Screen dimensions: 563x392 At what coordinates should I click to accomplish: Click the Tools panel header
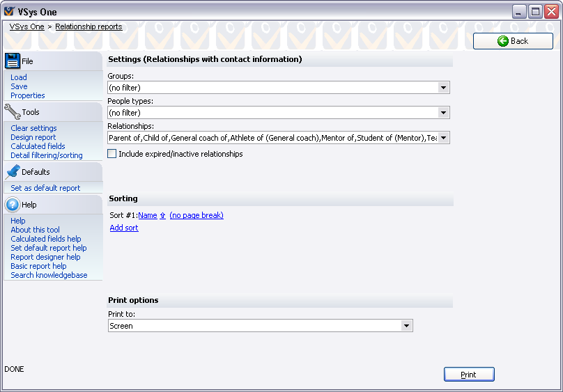pyautogui.click(x=53, y=112)
